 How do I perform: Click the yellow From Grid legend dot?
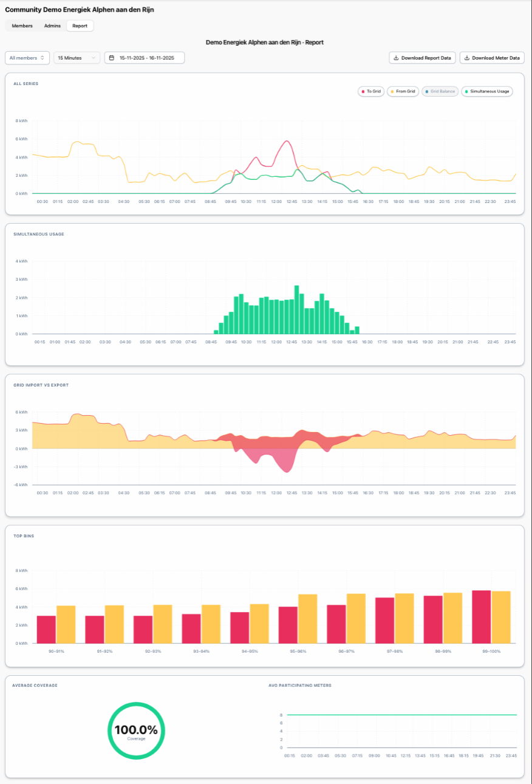pyautogui.click(x=393, y=91)
